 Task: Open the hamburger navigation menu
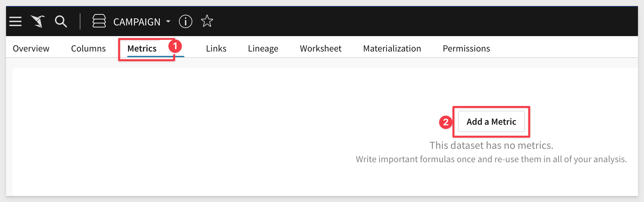[x=15, y=21]
